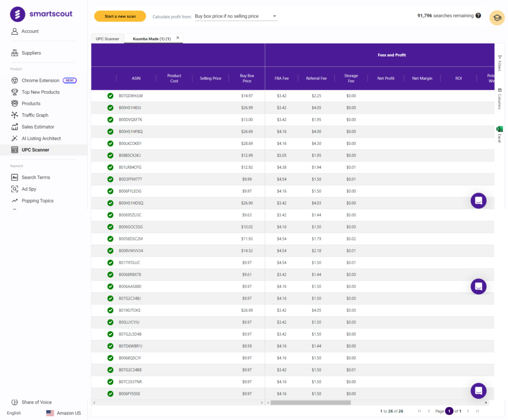Image resolution: width=508 pixels, height=420 pixels.
Task: Close the Kuumba Made tab
Action: click(x=178, y=38)
